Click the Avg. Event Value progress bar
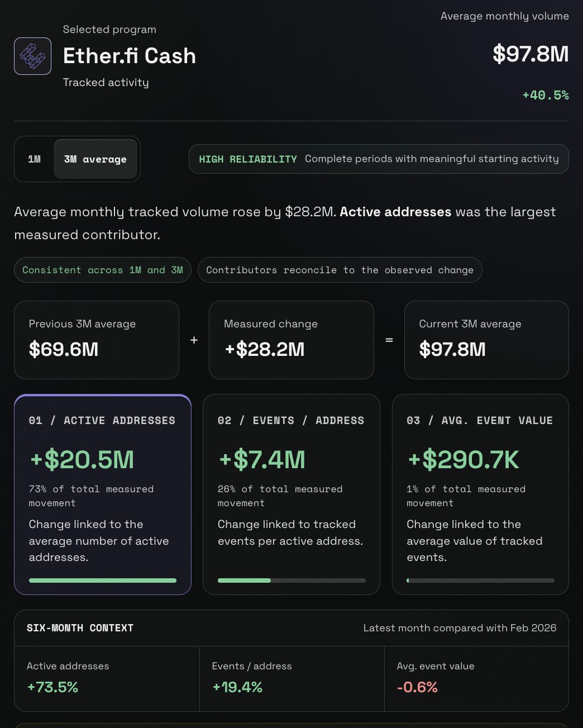583x728 pixels. (x=480, y=581)
